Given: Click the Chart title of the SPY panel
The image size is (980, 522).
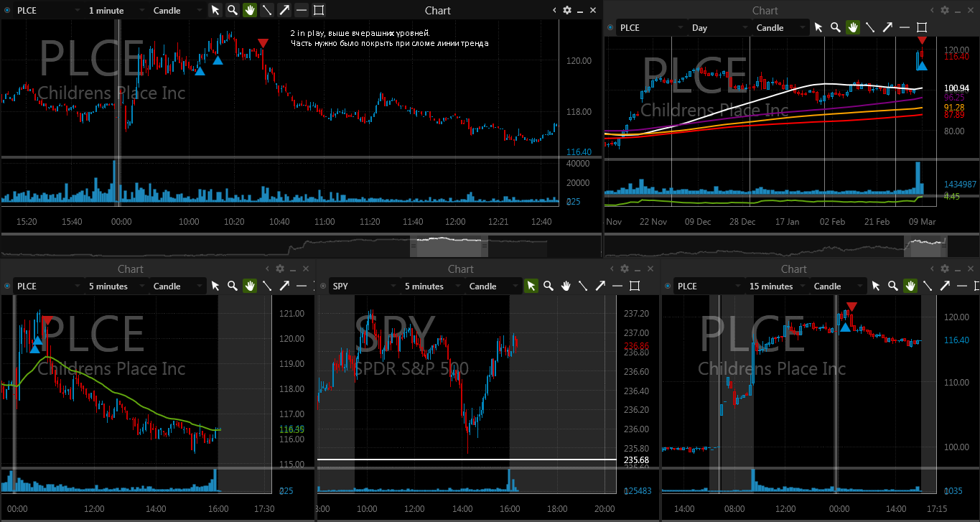Looking at the screenshot, I should pyautogui.click(x=461, y=269).
